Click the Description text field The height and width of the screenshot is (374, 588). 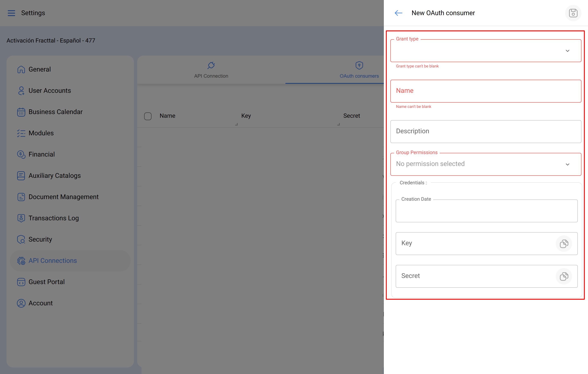[x=486, y=131]
